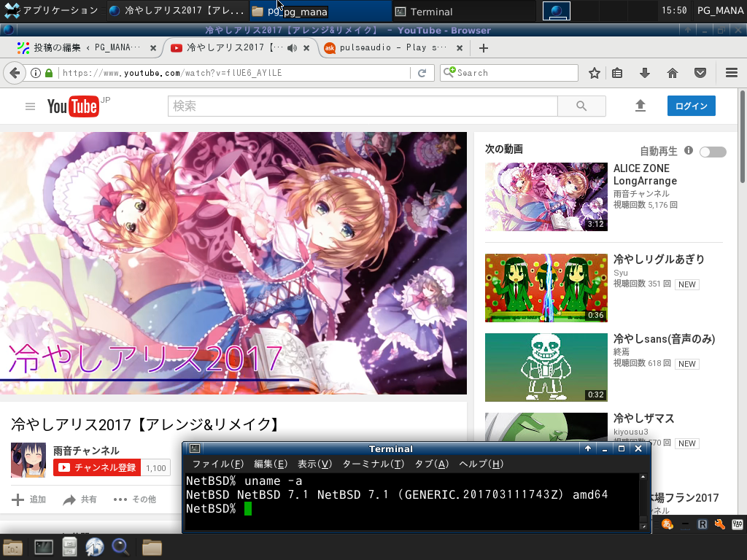Focus the YouTube 検索 search field
Viewport: 747px width, 560px height.
(363, 106)
